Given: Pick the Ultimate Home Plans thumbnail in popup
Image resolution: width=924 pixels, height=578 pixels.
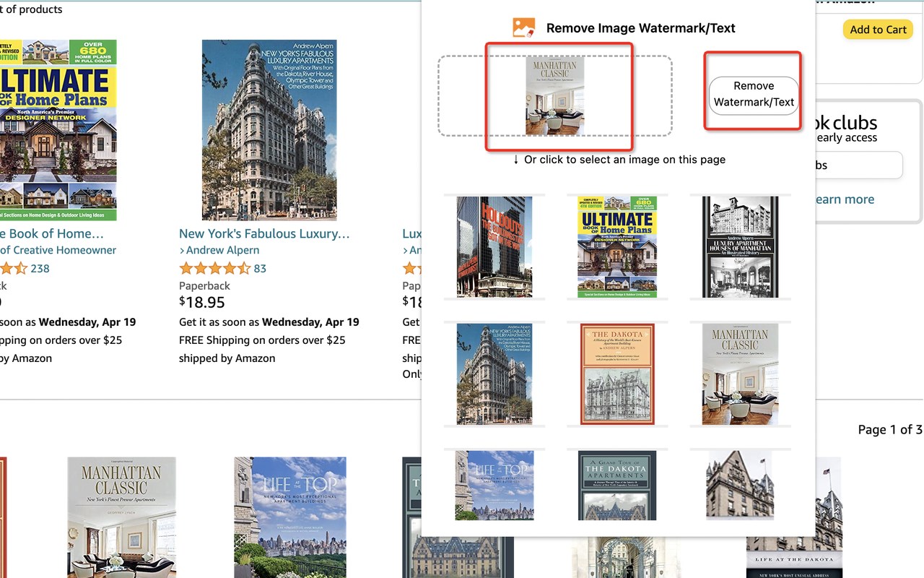Looking at the screenshot, I should point(617,247).
